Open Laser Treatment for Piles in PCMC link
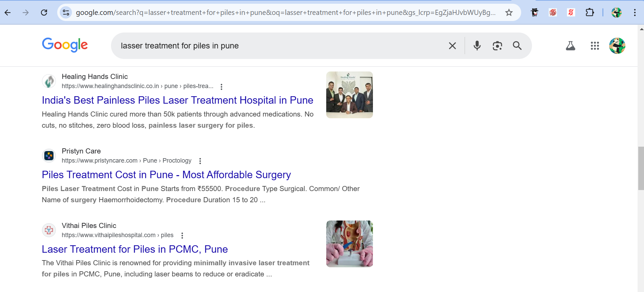 pos(135,249)
